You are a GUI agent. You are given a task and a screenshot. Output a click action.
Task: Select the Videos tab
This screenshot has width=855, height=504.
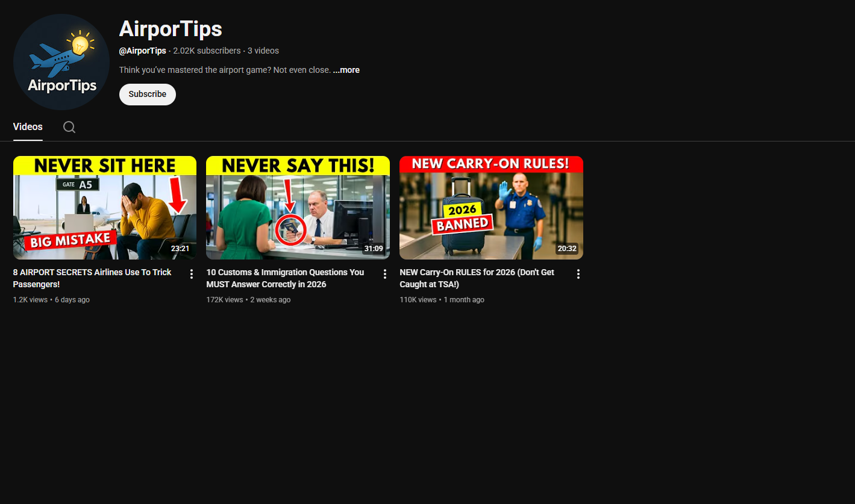[28, 127]
